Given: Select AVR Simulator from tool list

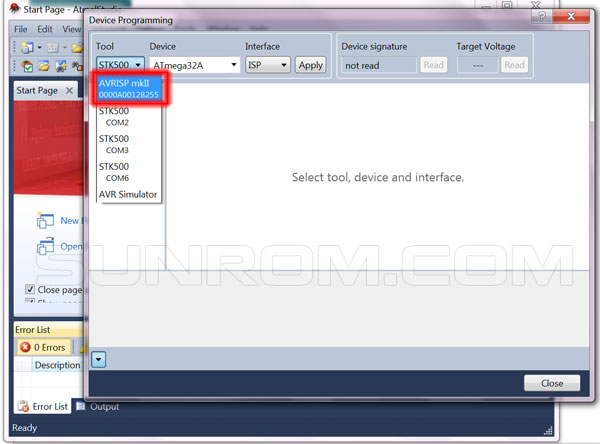Looking at the screenshot, I should click(128, 194).
